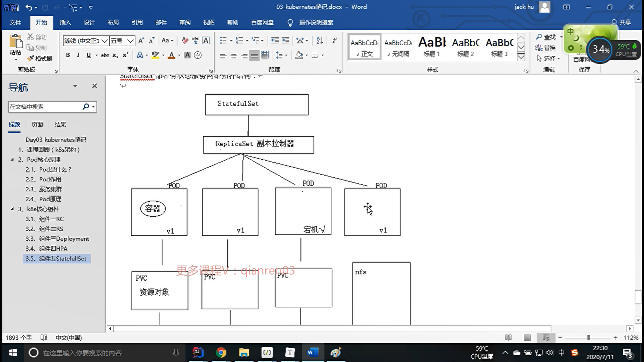The width and height of the screenshot is (644, 362).
Task: Toggle italic formatting
Action: (78, 55)
